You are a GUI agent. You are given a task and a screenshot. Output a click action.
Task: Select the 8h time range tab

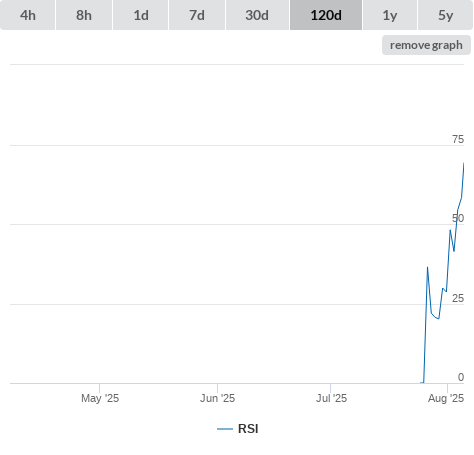click(x=84, y=15)
